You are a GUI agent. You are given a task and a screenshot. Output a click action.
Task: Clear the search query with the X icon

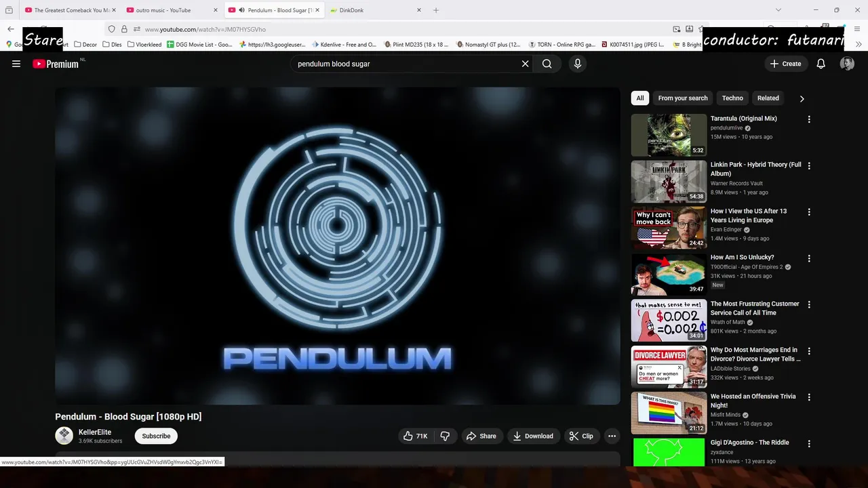[x=525, y=64]
